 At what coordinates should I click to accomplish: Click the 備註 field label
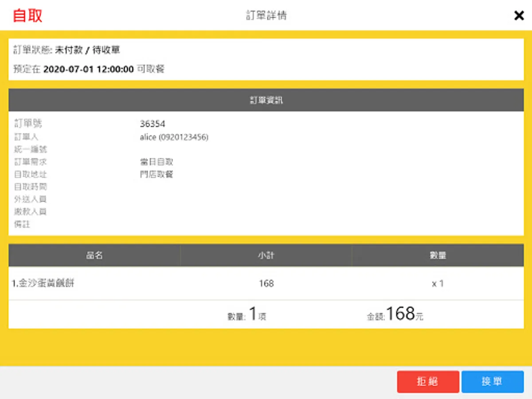tap(22, 224)
